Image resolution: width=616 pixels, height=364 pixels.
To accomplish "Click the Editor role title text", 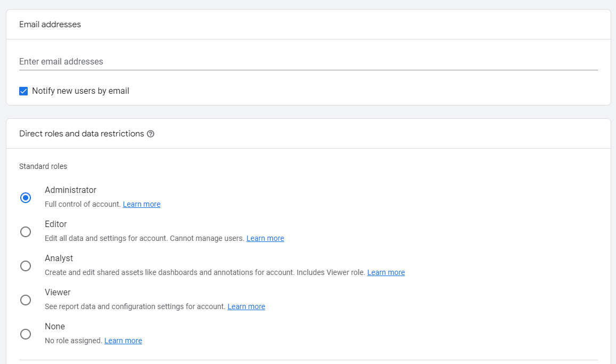I will (56, 224).
